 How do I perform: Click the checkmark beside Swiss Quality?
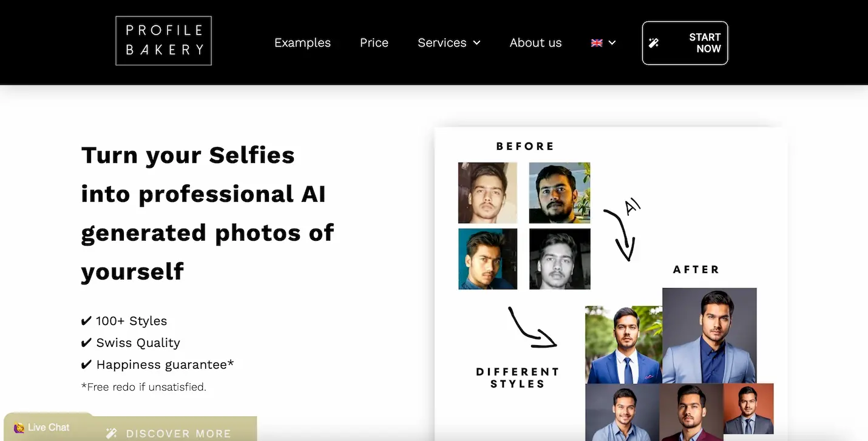(86, 342)
